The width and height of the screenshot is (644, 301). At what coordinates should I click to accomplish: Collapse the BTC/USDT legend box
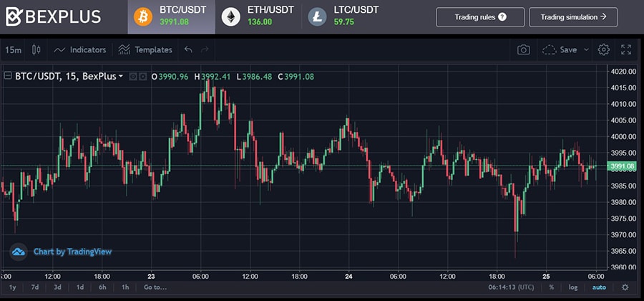tap(8, 76)
